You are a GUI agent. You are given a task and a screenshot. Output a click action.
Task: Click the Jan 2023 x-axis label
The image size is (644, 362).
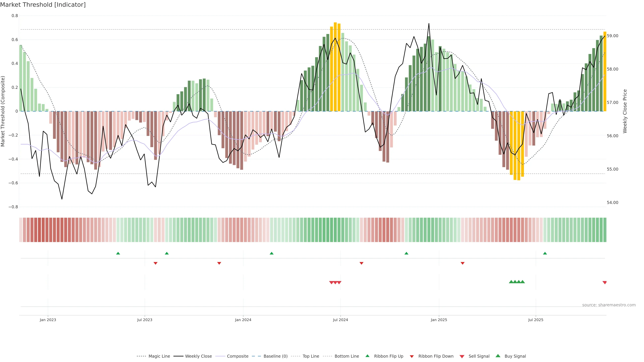coord(48,320)
